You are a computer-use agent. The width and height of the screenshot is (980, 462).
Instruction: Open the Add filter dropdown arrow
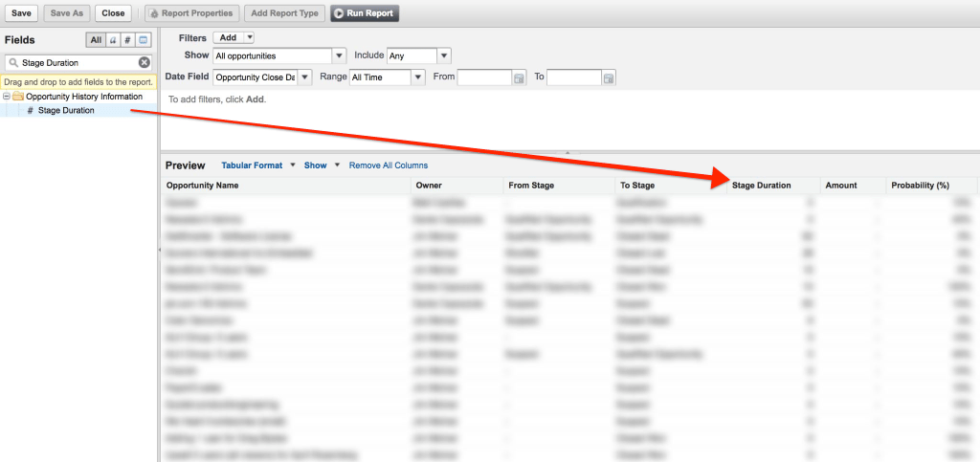click(250, 37)
